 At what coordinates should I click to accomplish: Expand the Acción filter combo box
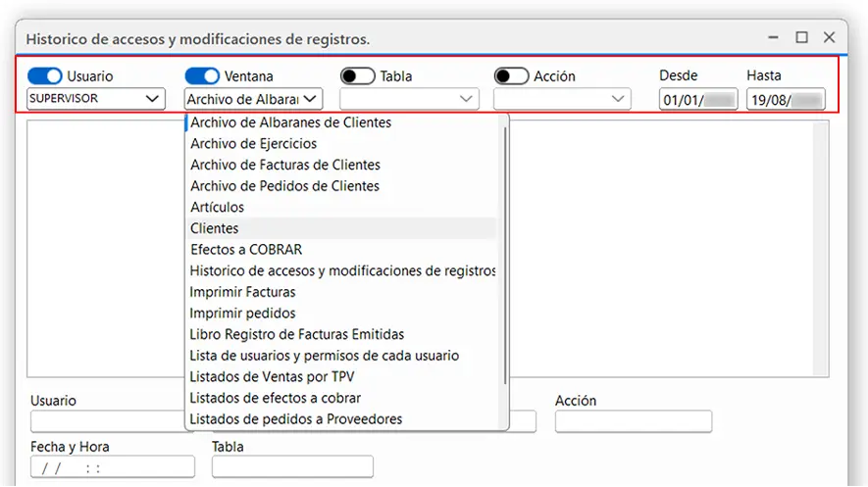[562, 99]
